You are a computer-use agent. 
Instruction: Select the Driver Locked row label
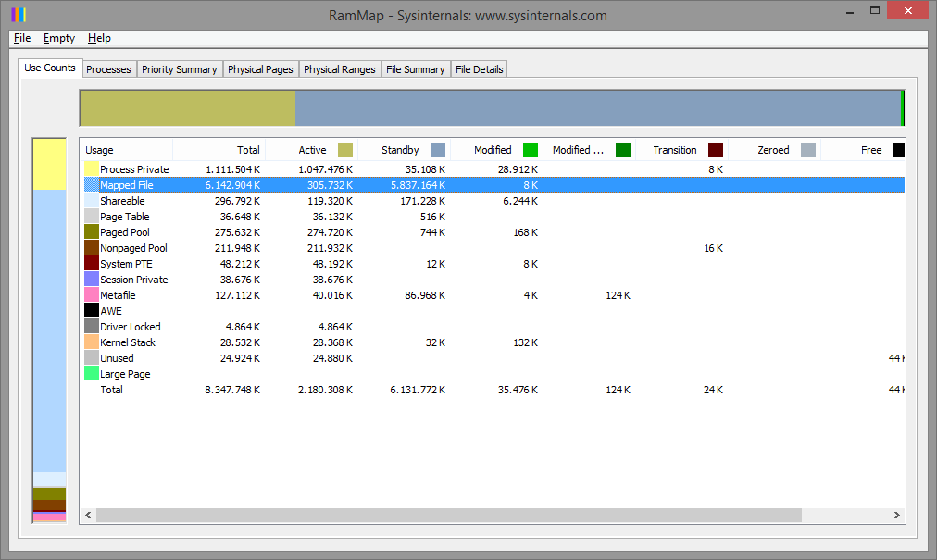tap(131, 327)
